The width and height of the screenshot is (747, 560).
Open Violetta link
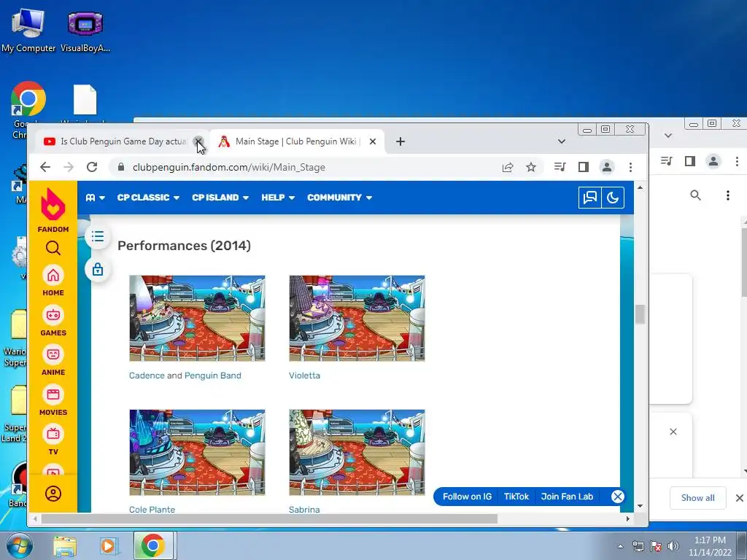304,376
